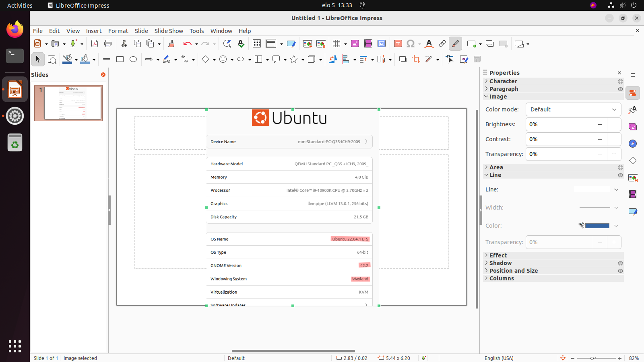This screenshot has width=644, height=362.
Task: Expand the Shadow section
Action: (x=500, y=263)
